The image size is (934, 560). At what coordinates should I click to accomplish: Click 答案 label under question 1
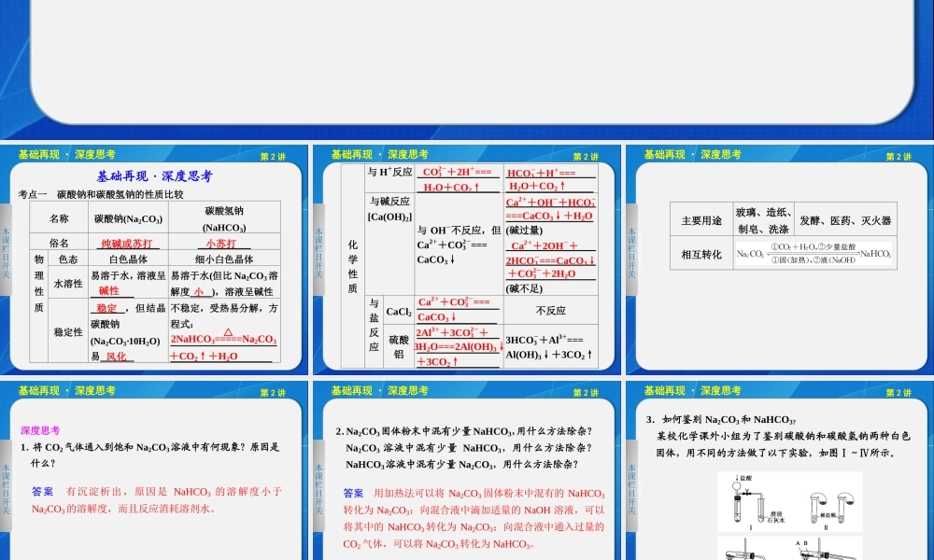point(42,492)
